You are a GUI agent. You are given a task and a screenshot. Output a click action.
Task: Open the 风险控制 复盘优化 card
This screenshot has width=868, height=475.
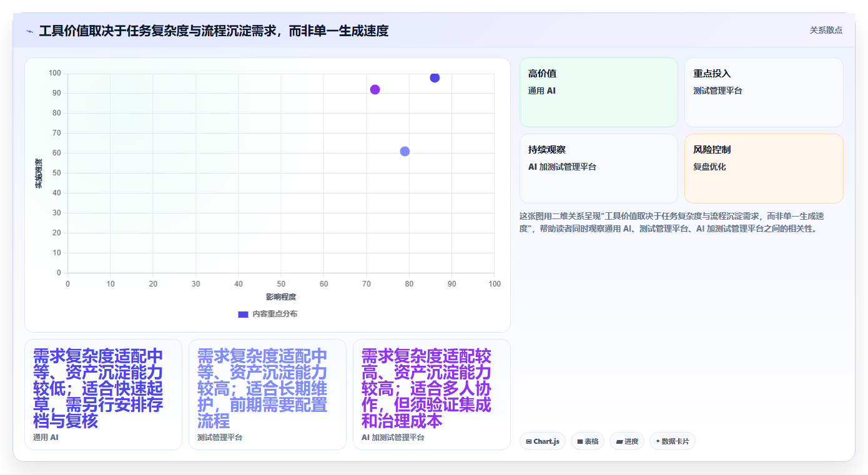tap(764, 169)
